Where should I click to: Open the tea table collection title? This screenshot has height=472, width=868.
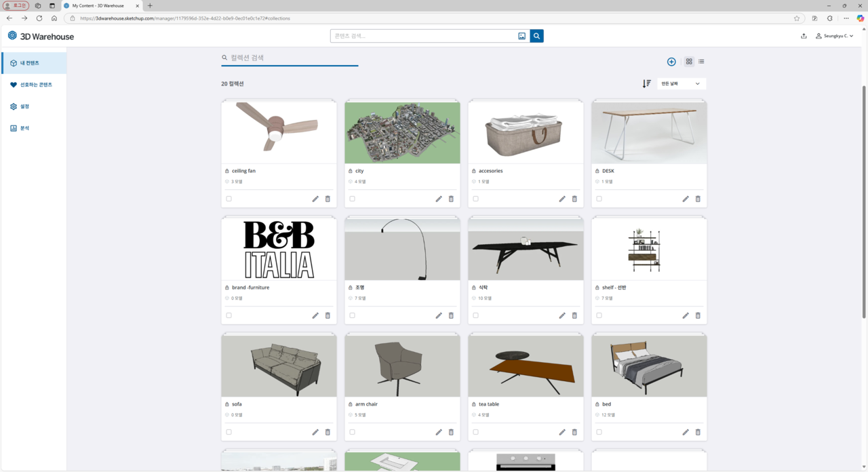click(x=489, y=404)
